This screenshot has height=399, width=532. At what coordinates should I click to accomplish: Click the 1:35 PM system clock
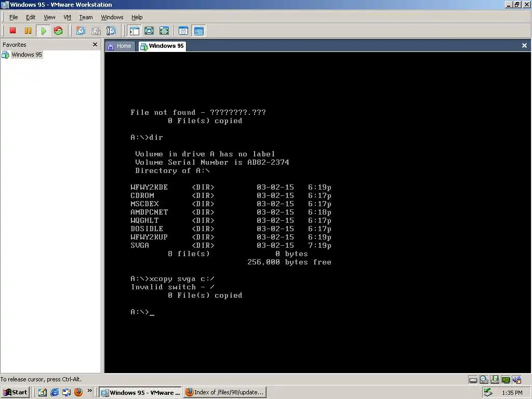point(512,393)
